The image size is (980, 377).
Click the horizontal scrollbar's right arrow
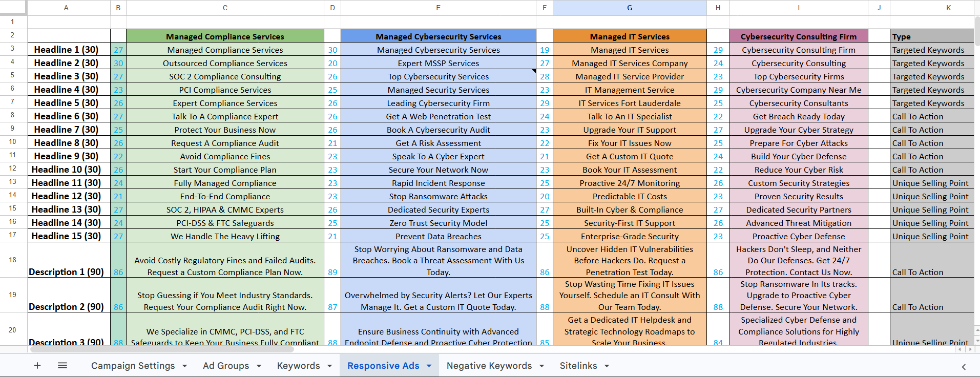[x=969, y=349]
